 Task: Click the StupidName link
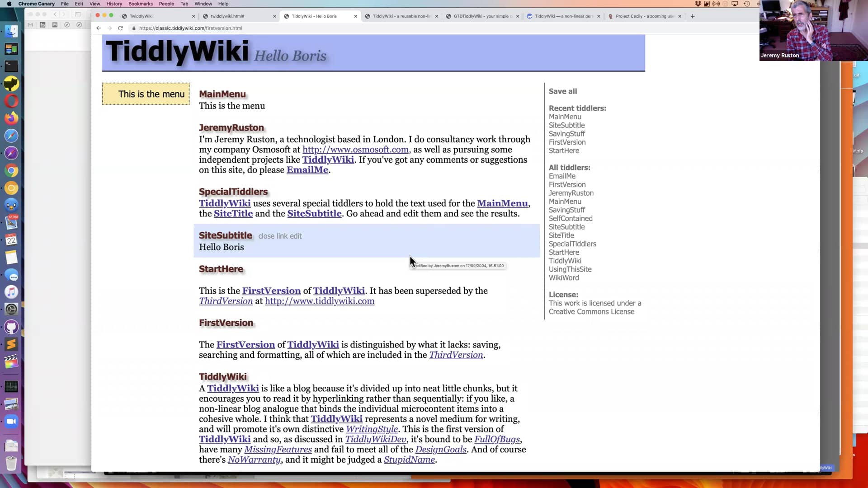pyautogui.click(x=409, y=460)
